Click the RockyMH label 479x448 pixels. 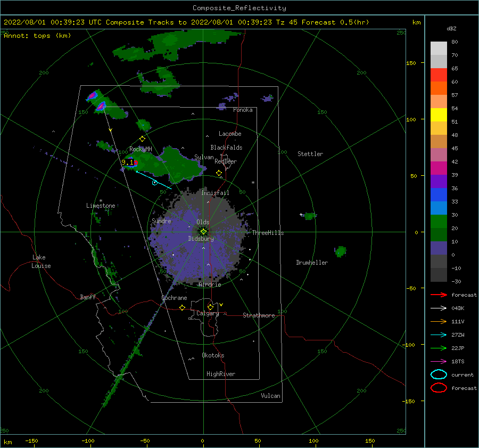pyautogui.click(x=141, y=149)
